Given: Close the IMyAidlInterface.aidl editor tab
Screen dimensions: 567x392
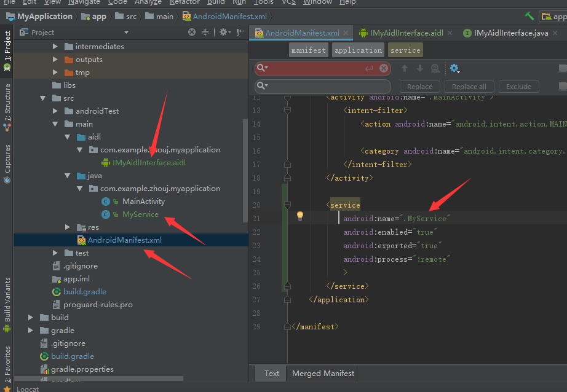Looking at the screenshot, I should pyautogui.click(x=448, y=33).
